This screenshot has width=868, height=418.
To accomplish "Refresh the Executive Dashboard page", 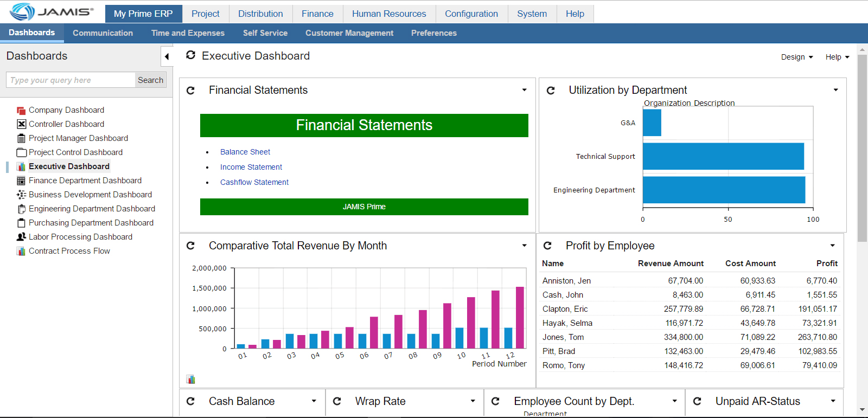I will [x=190, y=55].
